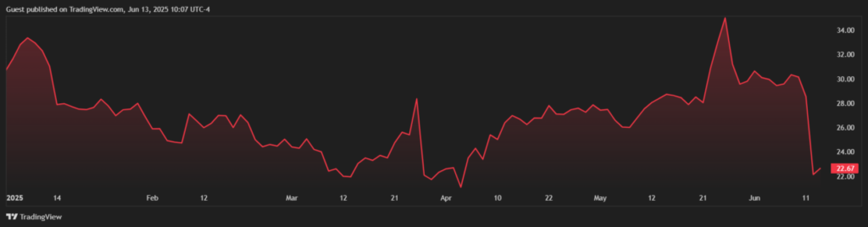Select the Mar label on time axis
Viewport: 868px width, 227px height.
(292, 198)
